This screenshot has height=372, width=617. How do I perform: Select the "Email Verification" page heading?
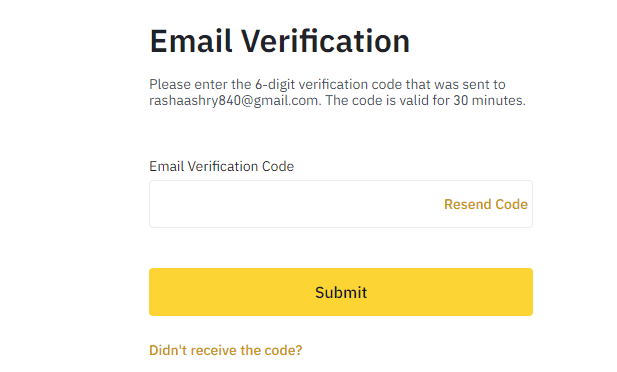pos(280,41)
